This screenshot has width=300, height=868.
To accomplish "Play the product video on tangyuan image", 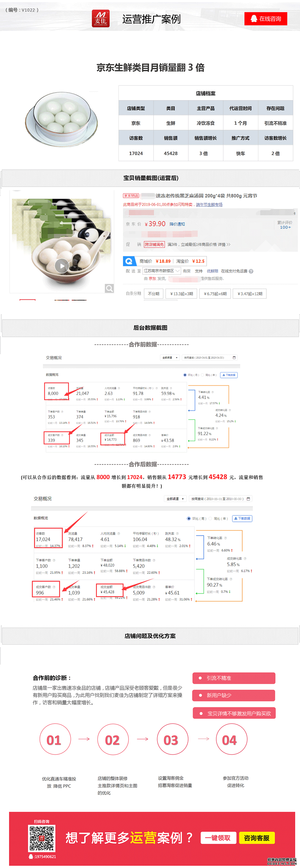I will tap(62, 266).
